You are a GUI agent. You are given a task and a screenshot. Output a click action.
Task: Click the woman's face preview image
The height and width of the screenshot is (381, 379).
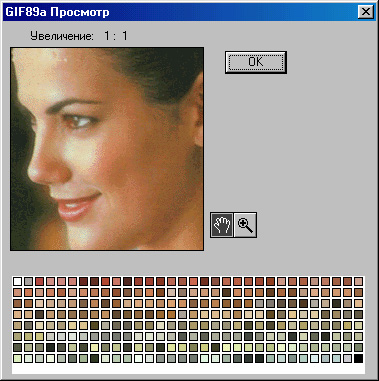107,149
